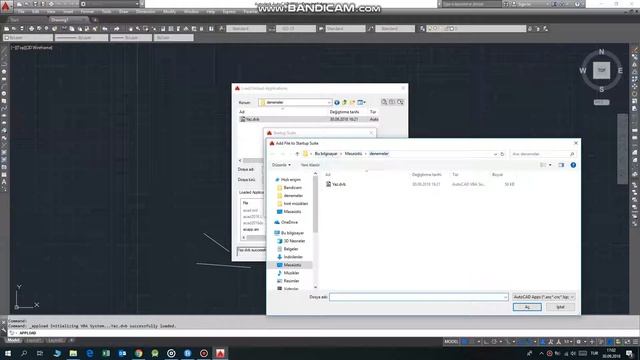Open the Modify menu
Screen dimensions: 640x360
[169, 12]
